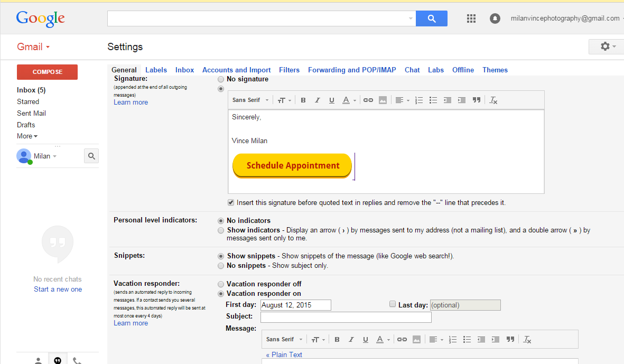
Task: Turn Vacation responder off
Action: pos(220,284)
